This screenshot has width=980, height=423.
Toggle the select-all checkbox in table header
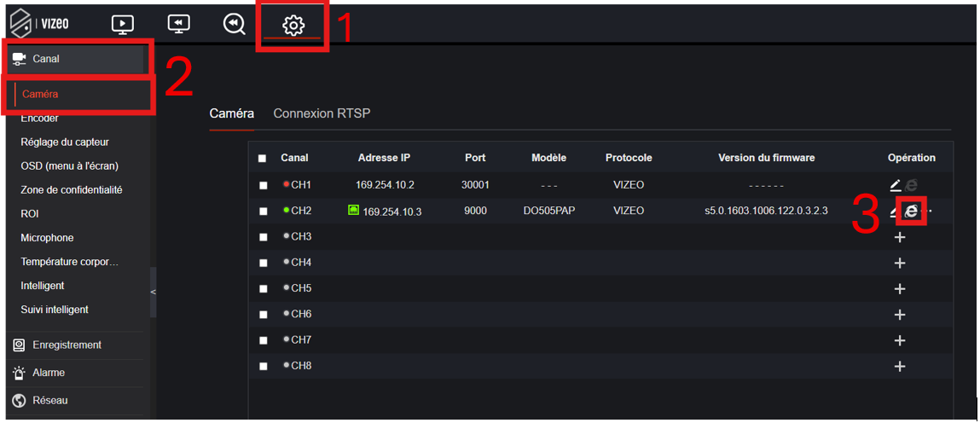click(x=263, y=159)
